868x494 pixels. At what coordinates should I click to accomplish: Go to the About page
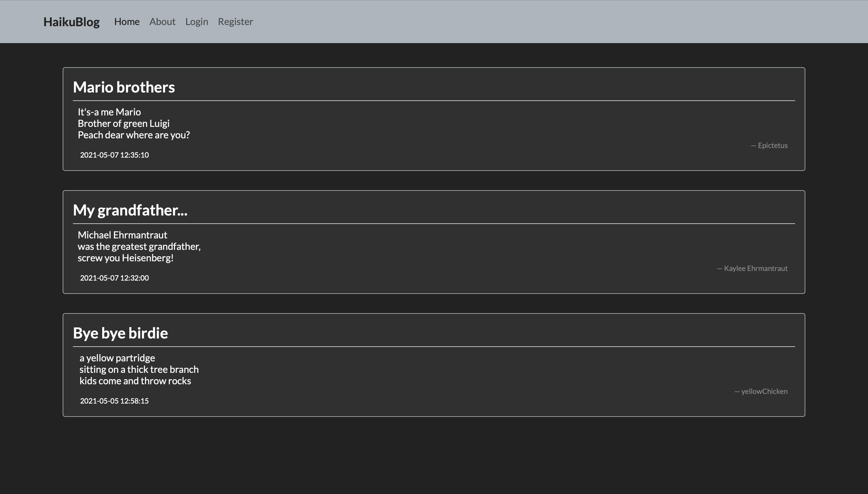162,22
